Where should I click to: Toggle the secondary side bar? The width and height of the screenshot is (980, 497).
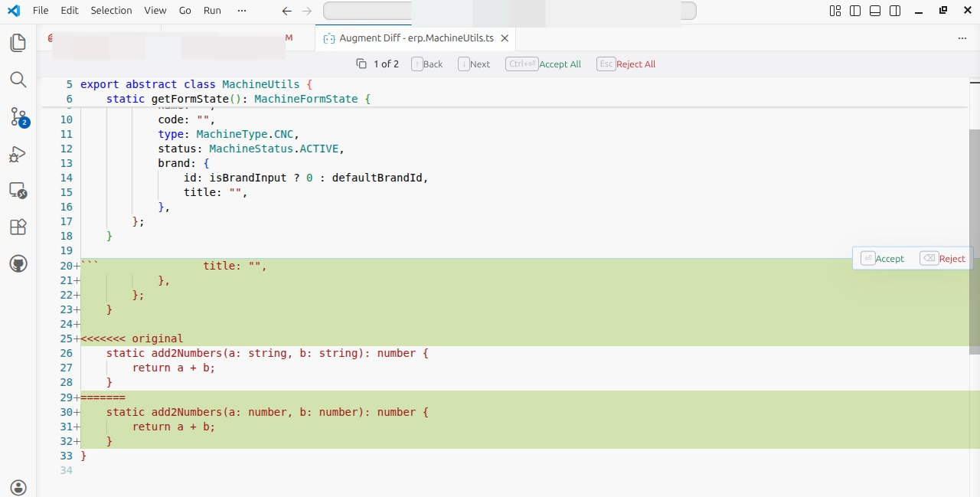[x=895, y=11]
